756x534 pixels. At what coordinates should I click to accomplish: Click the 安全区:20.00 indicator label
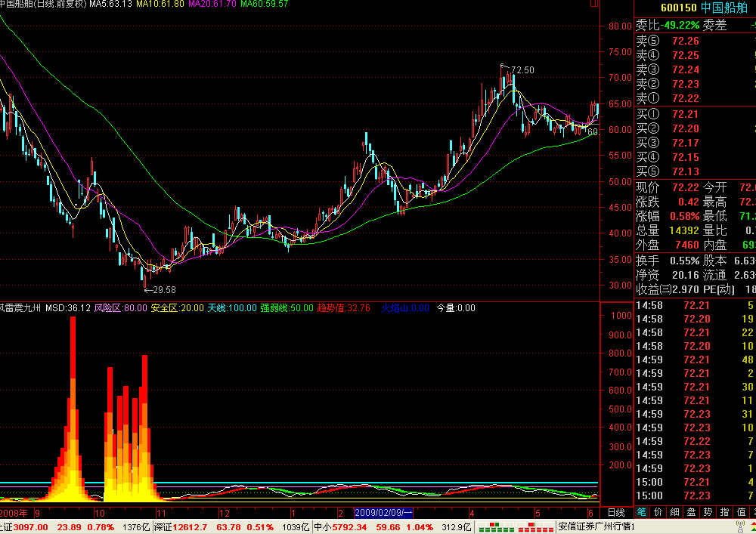tap(178, 307)
